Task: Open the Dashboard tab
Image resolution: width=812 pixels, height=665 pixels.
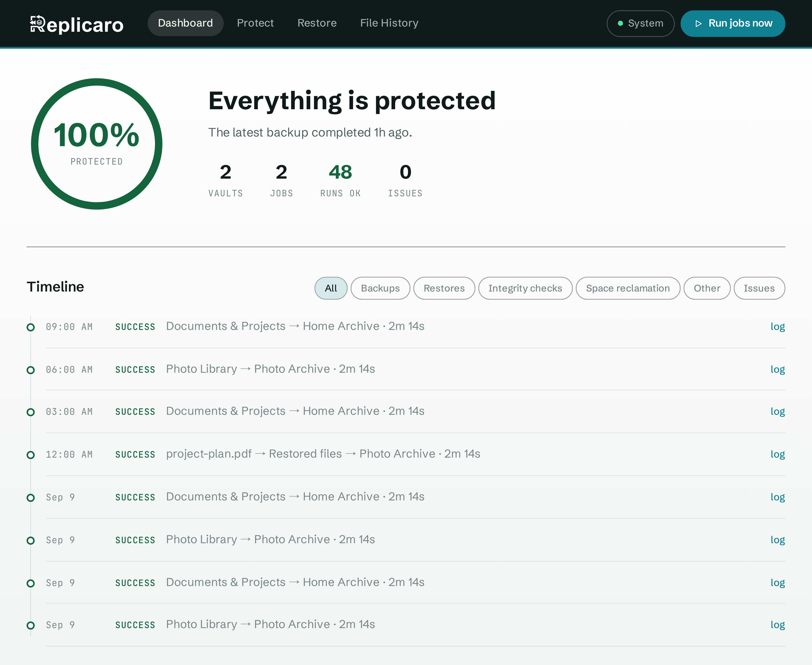Action: point(185,23)
